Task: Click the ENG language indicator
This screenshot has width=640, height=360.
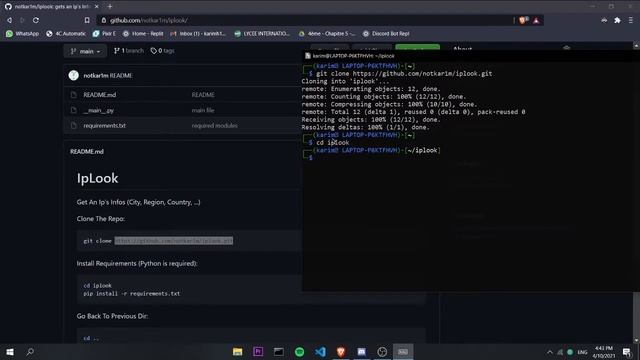Action: click(x=582, y=352)
